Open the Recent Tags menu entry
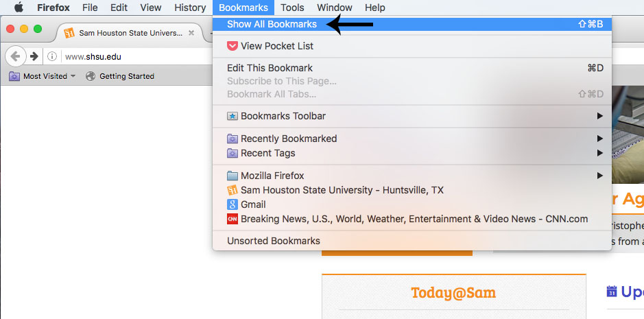The height and width of the screenshot is (319, 644). click(x=412, y=154)
